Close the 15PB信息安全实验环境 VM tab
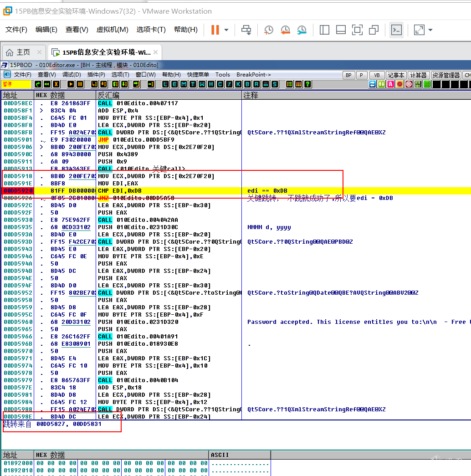The width and height of the screenshot is (471, 476). pyautogui.click(x=155, y=52)
